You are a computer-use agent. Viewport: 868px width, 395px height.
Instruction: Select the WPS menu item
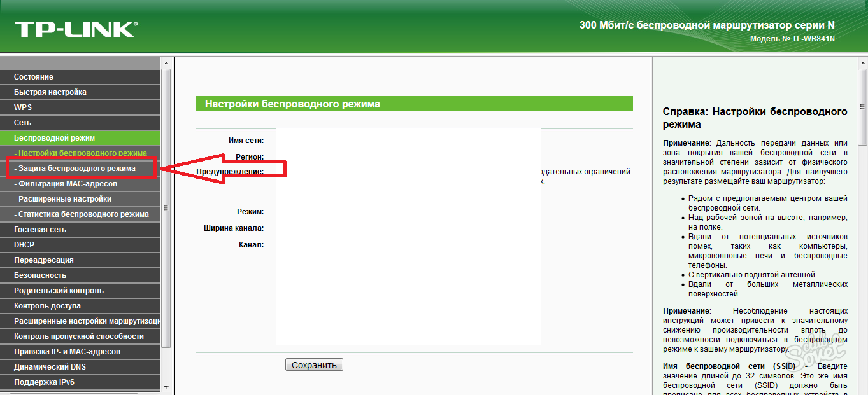click(x=80, y=107)
